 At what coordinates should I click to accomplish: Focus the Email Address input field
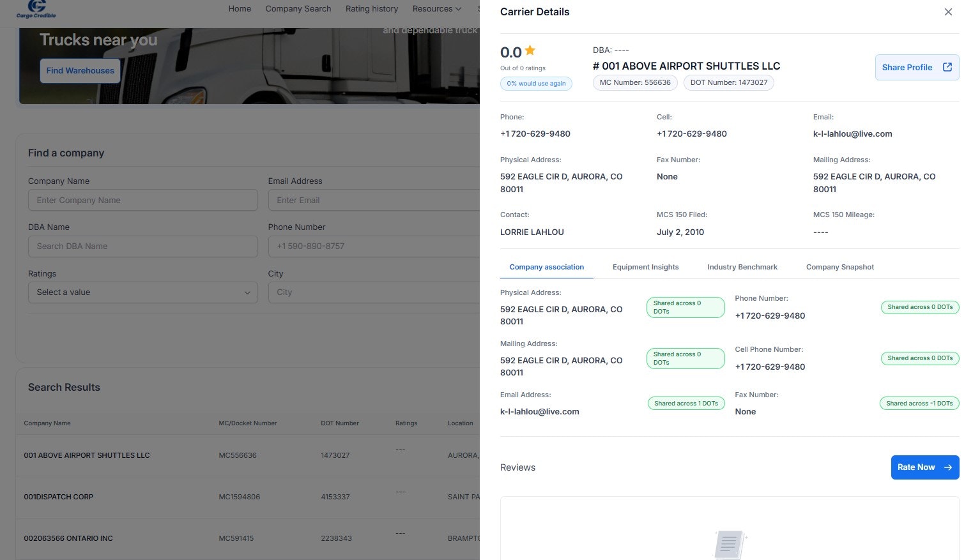374,200
